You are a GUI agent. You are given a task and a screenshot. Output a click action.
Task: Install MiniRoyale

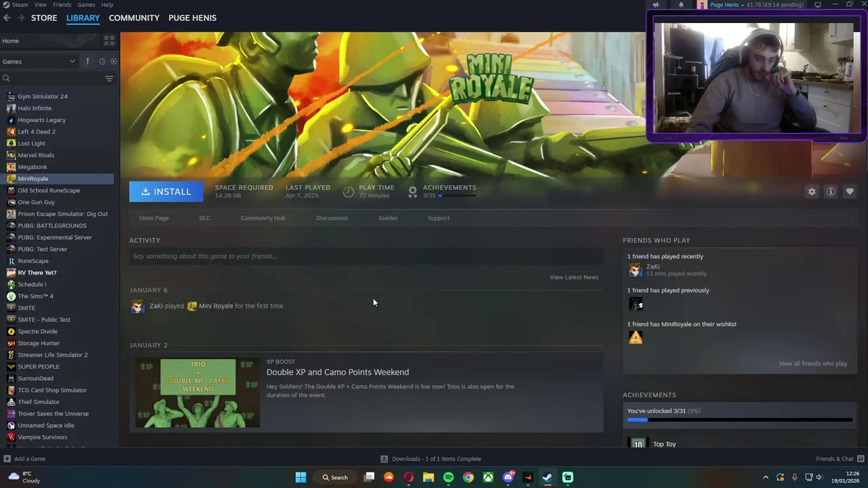coord(166,192)
